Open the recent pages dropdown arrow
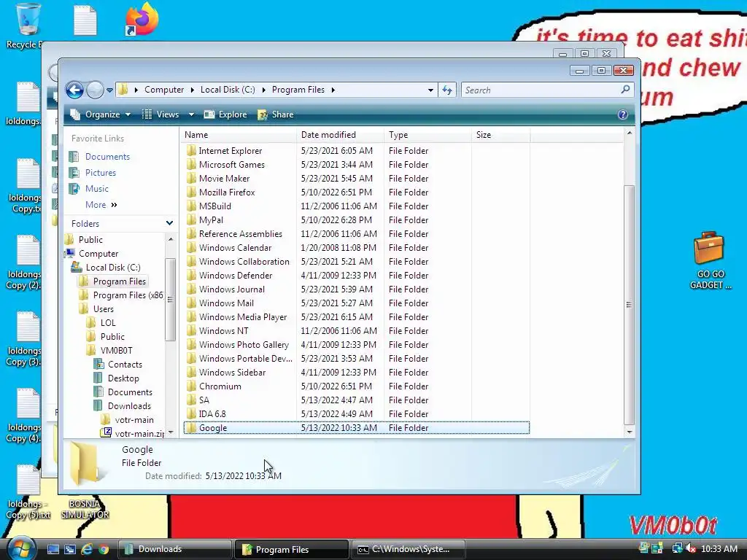This screenshot has height=560, width=747. (x=109, y=90)
